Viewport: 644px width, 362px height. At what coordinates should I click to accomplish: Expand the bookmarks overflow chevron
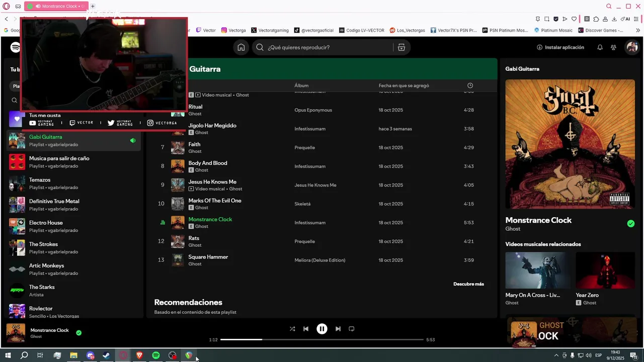[x=638, y=30]
